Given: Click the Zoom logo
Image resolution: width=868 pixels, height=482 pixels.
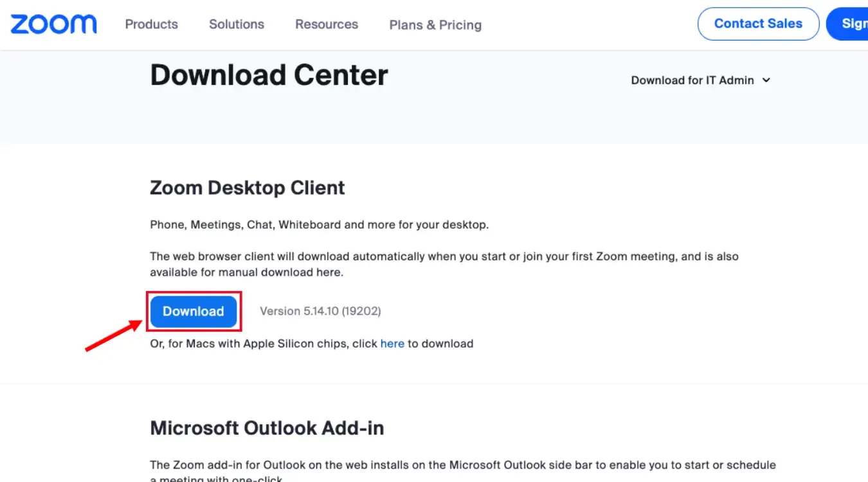Looking at the screenshot, I should click(x=53, y=24).
